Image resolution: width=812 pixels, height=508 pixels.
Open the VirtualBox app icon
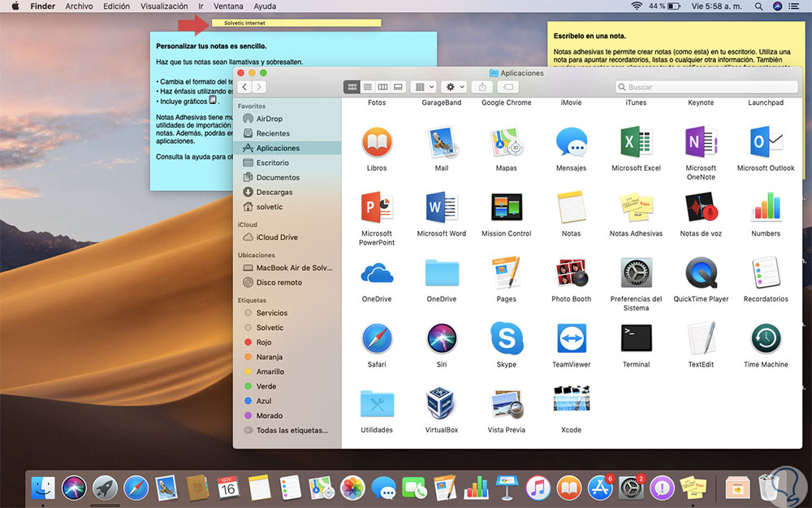(442, 404)
